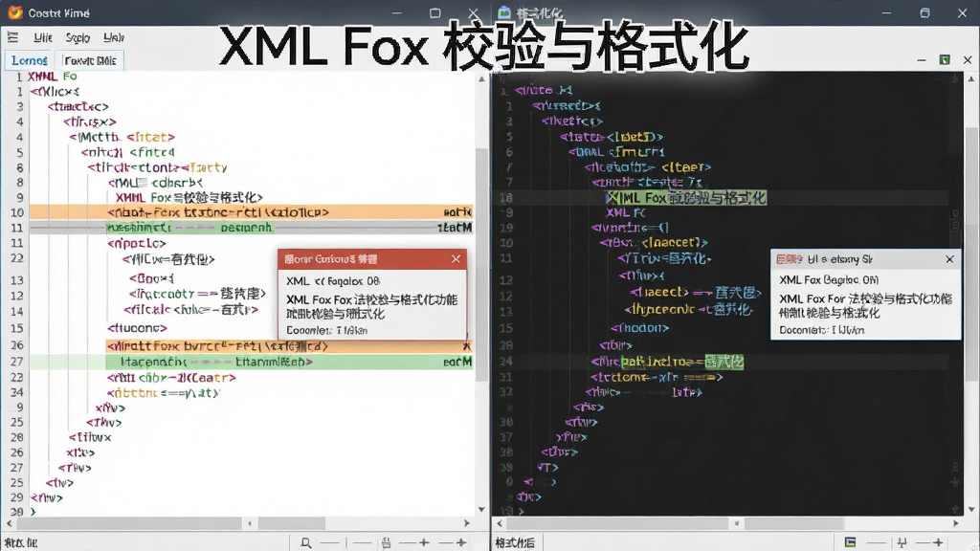This screenshot has height=551, width=980.
Task: Click left editor horizontal scrollbar right arrow
Action: click(467, 523)
